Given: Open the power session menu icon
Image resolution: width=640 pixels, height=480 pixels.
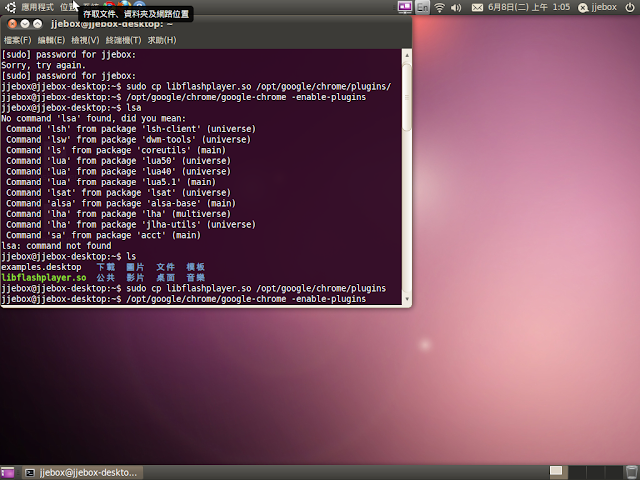Looking at the screenshot, I should pyautogui.click(x=630, y=7).
